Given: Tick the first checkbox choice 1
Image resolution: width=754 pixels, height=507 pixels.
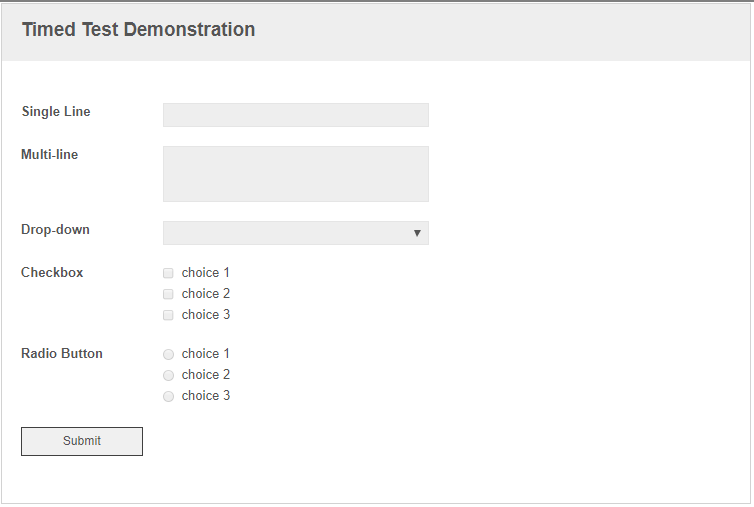Looking at the screenshot, I should point(168,273).
